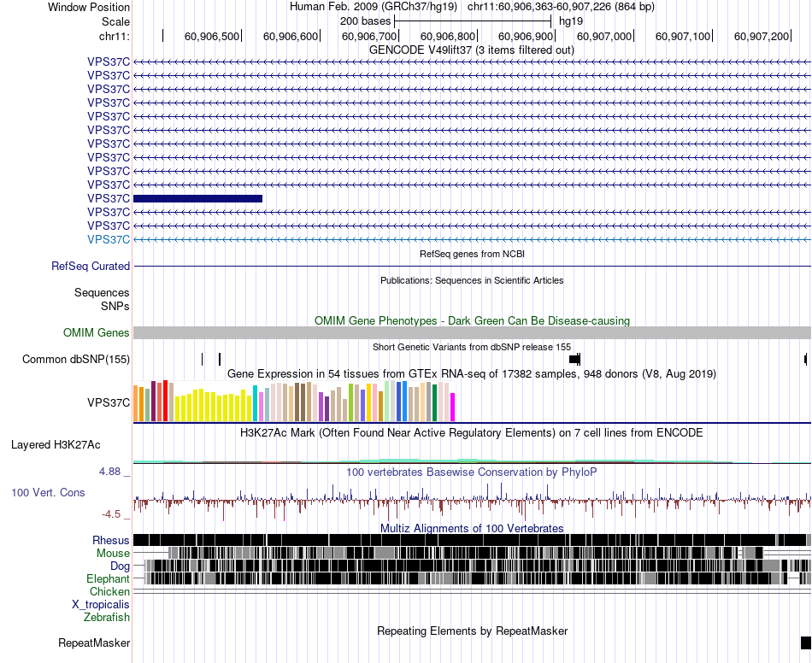
Task: Click the -4.5 lower scale value
Action: (x=111, y=514)
